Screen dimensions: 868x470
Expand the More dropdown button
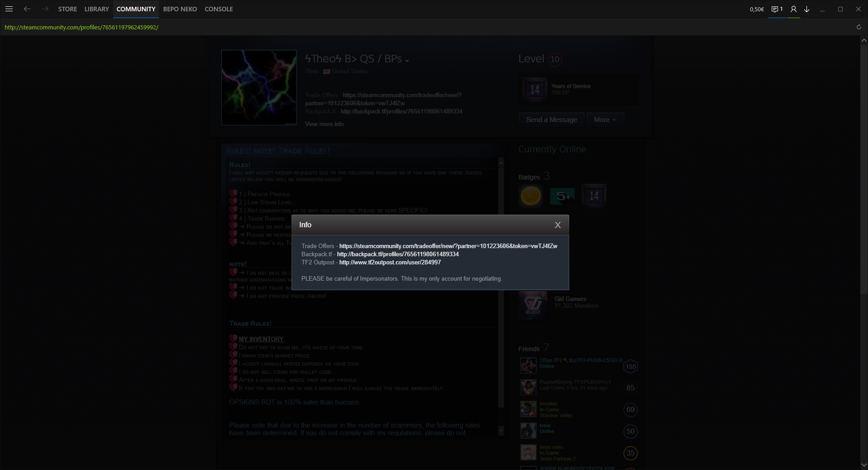(604, 120)
